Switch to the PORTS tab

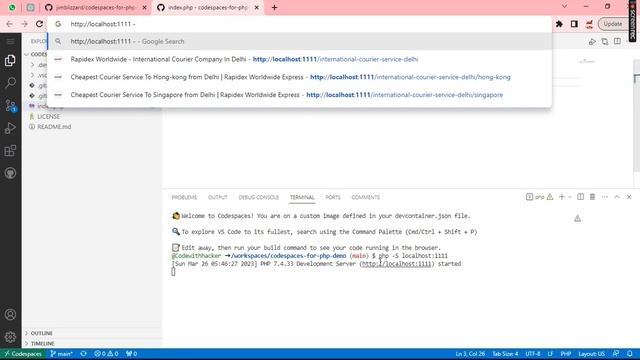(333, 197)
